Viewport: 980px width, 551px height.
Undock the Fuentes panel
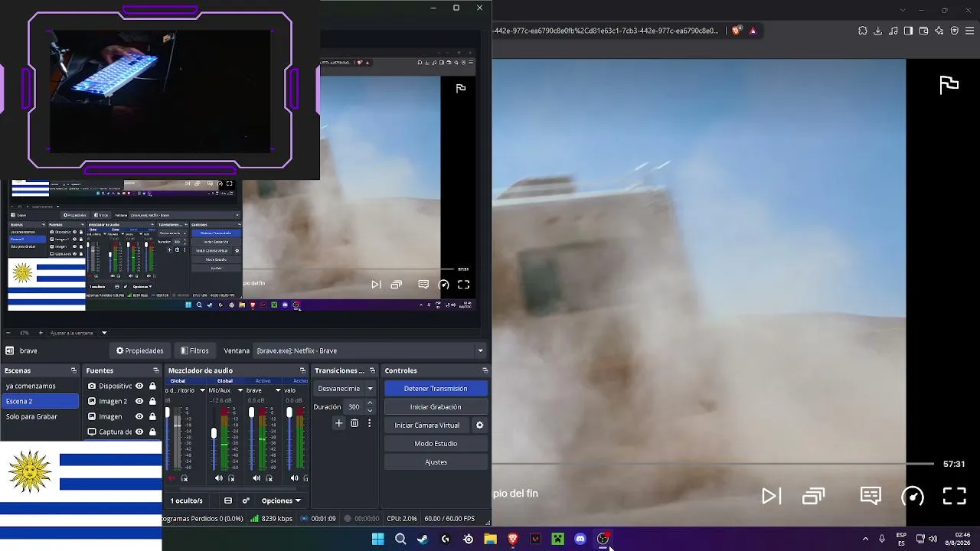pos(156,370)
